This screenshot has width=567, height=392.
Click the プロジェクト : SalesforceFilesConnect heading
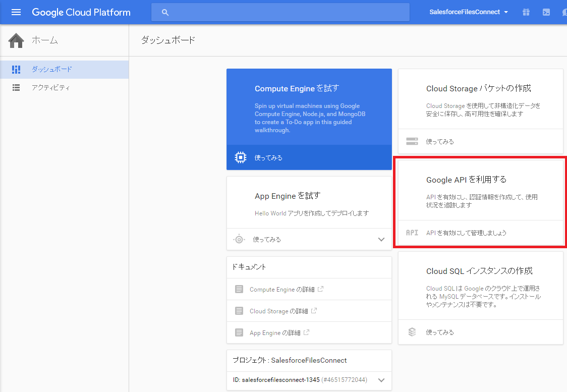tap(290, 361)
